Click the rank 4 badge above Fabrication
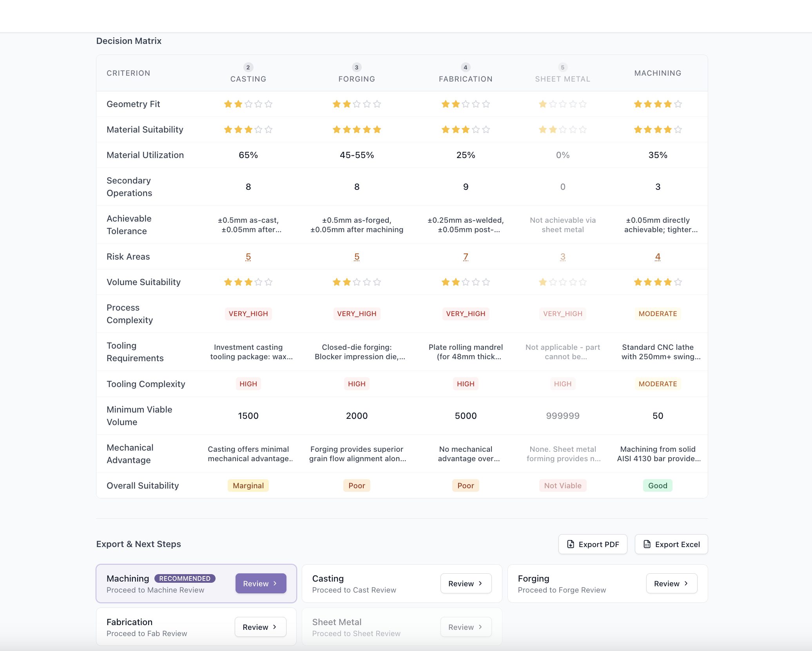Image resolution: width=812 pixels, height=651 pixels. click(x=465, y=67)
